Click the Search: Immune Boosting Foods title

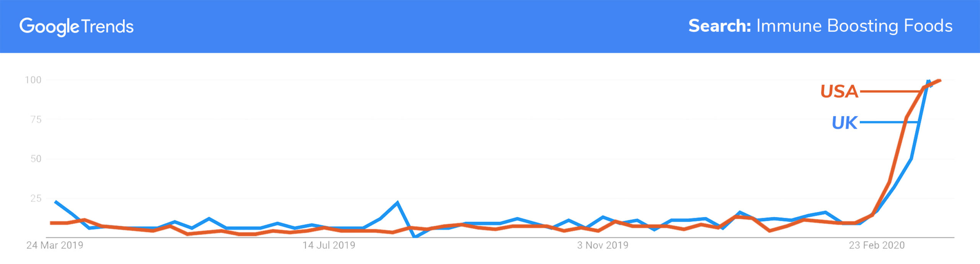tap(820, 26)
